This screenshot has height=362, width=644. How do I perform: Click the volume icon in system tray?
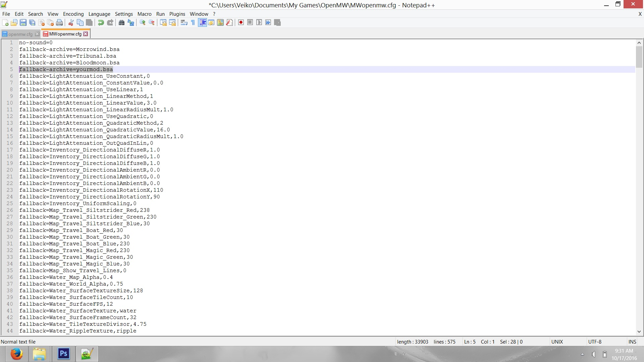click(x=593, y=354)
